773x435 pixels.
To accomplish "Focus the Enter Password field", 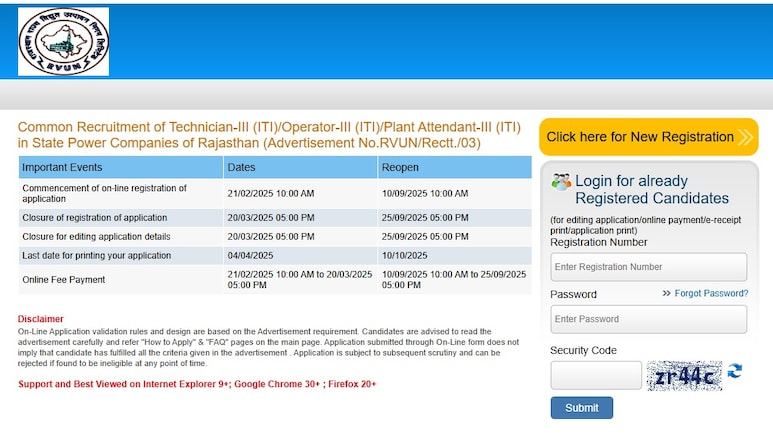I will click(x=648, y=319).
